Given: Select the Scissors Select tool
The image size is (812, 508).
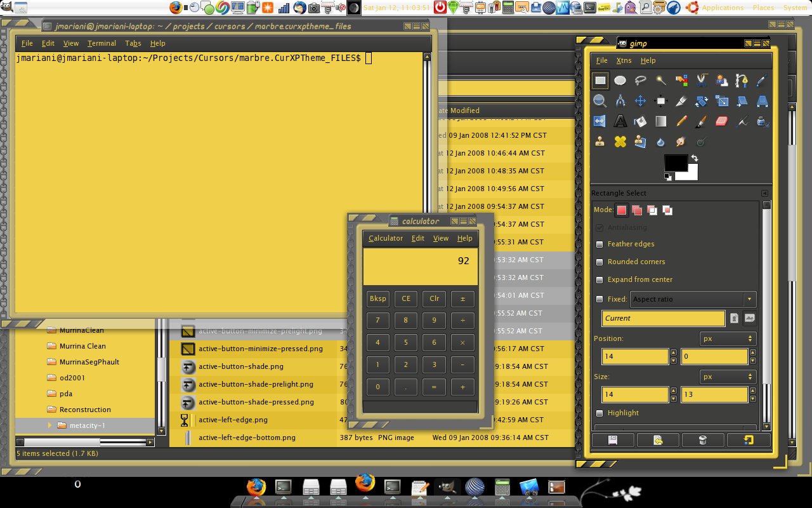Looking at the screenshot, I should click(x=702, y=81).
